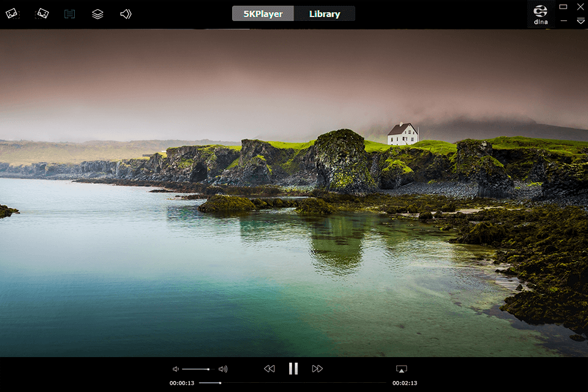
Task: Switch to the Library tab
Action: tap(324, 13)
